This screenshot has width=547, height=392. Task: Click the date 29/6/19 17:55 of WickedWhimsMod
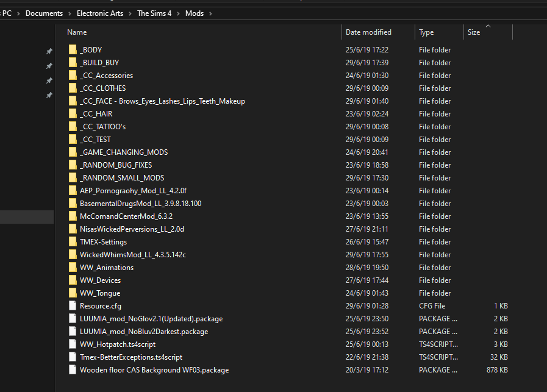pyautogui.click(x=367, y=255)
